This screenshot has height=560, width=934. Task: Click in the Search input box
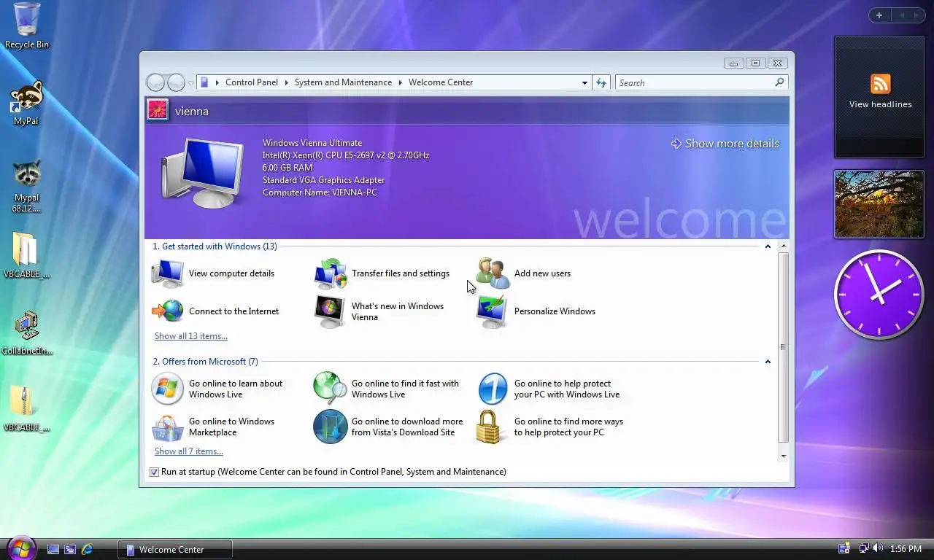tap(695, 82)
